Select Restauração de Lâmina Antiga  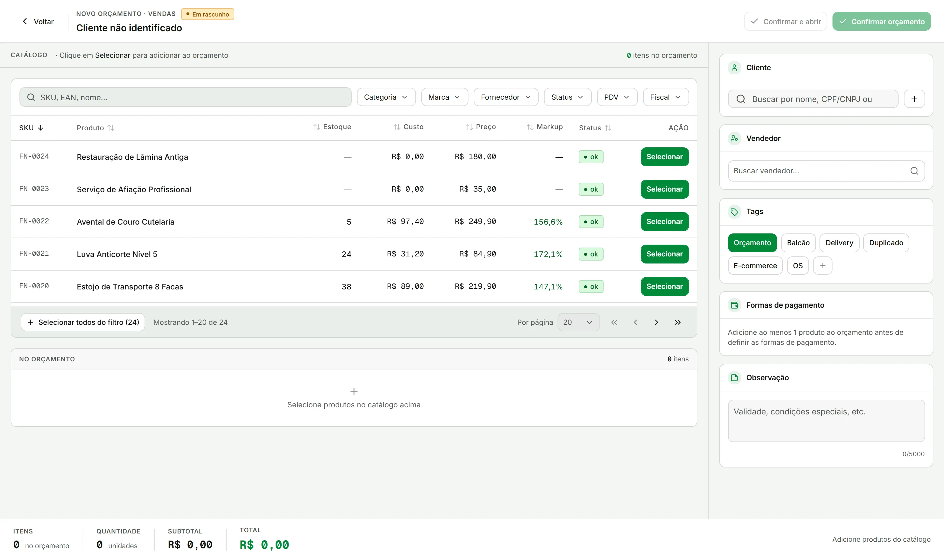point(664,157)
